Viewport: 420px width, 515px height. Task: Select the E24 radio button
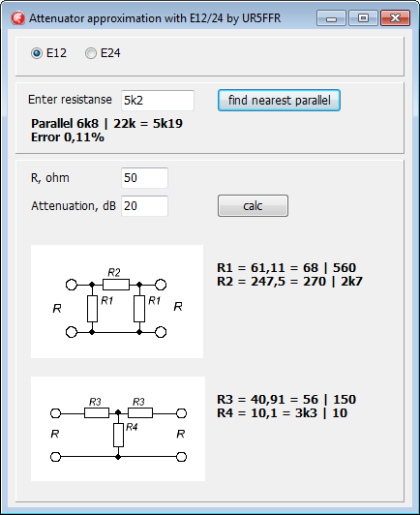pyautogui.click(x=103, y=53)
